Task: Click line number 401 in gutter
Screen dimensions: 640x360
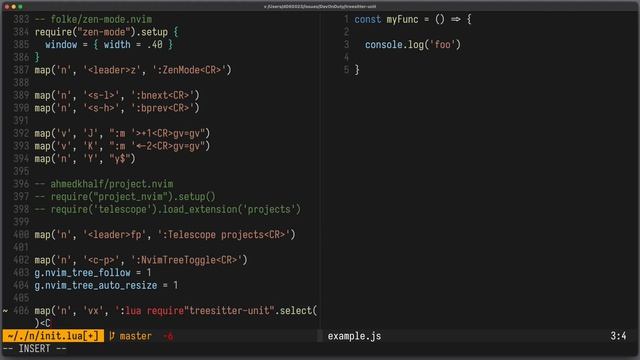Action: [21, 247]
